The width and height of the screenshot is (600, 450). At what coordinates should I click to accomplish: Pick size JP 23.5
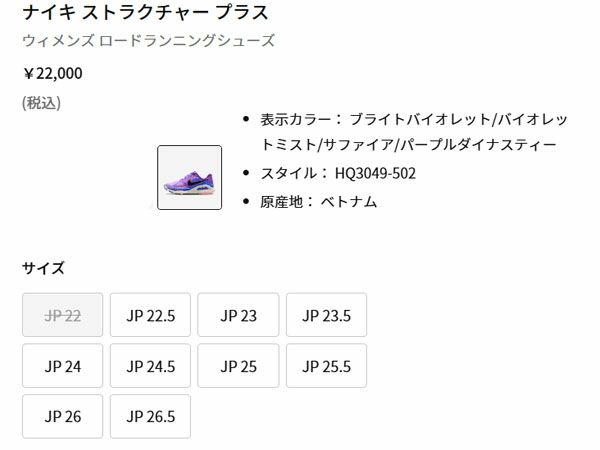(x=326, y=315)
